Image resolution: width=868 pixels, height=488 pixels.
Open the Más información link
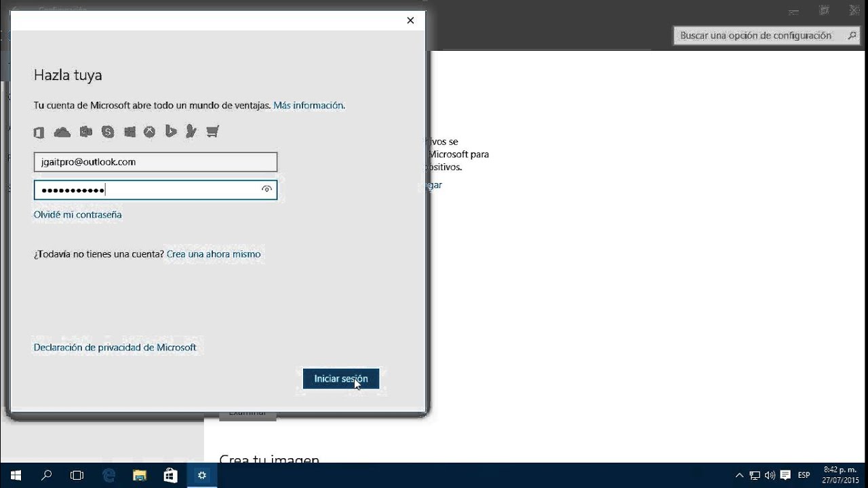308,105
